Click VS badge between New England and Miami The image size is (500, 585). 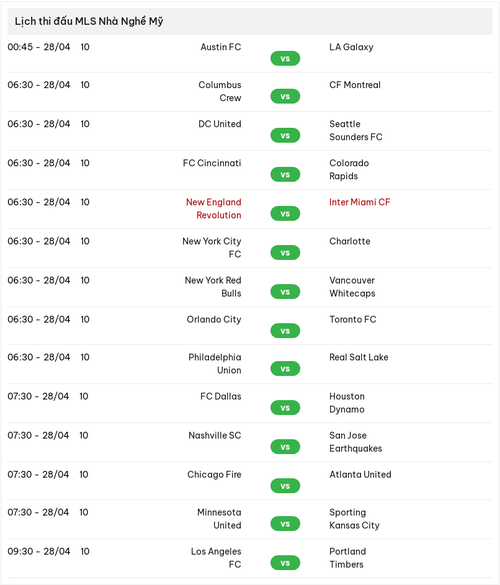285,214
